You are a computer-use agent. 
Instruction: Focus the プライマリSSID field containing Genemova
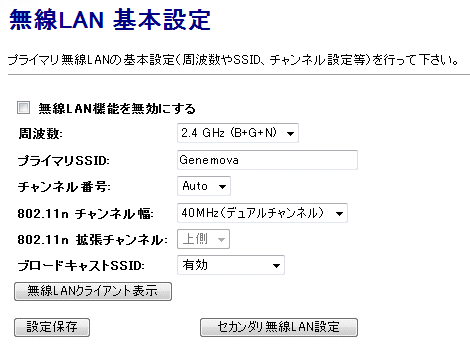click(267, 160)
